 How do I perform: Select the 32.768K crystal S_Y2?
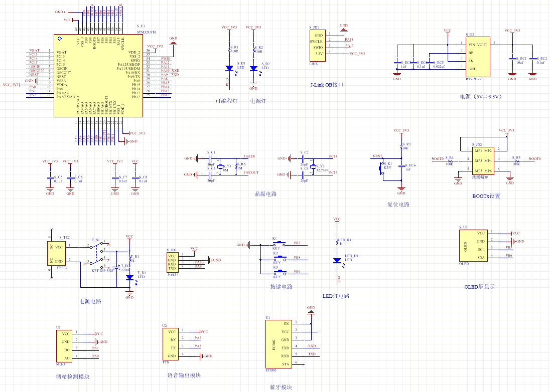tap(313, 167)
